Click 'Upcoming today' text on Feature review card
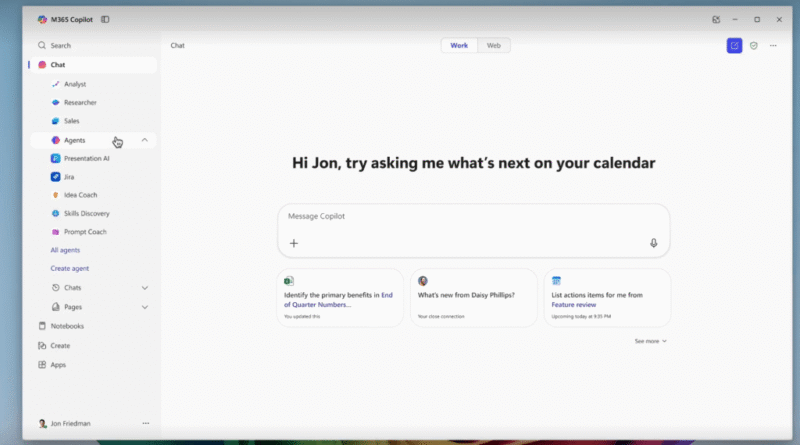Viewport: 800px width, 445px height. pos(581,316)
